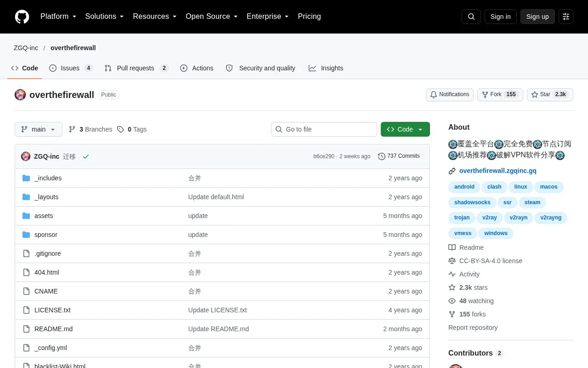Click the CNAME file icon

[26, 291]
